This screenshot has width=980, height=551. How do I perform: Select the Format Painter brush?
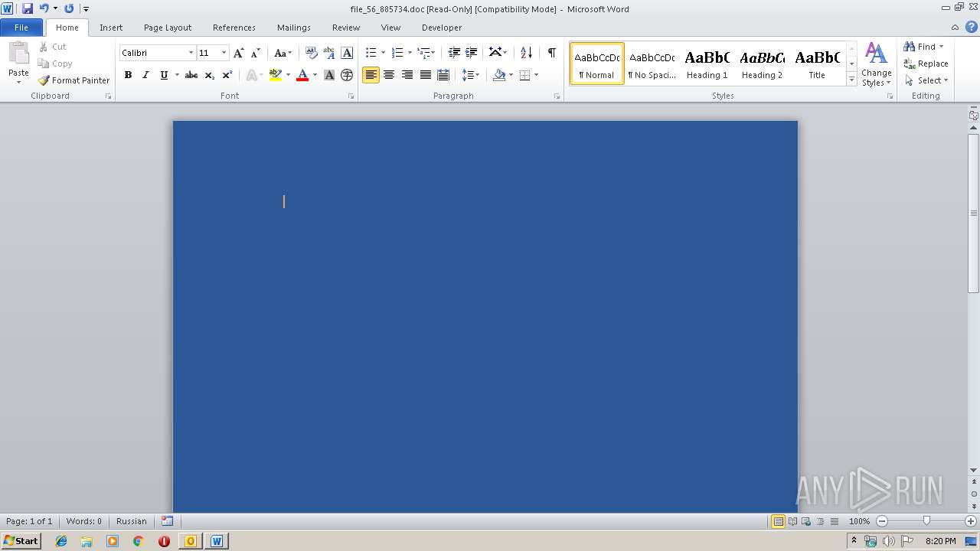tap(44, 80)
